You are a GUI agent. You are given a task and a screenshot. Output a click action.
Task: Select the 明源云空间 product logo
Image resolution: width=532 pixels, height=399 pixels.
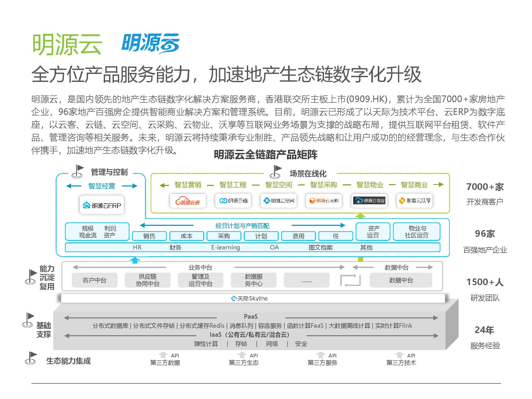[279, 201]
